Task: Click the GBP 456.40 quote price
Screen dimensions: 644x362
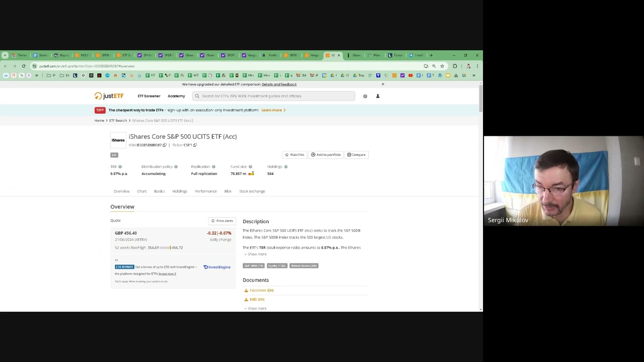Action: (x=126, y=233)
